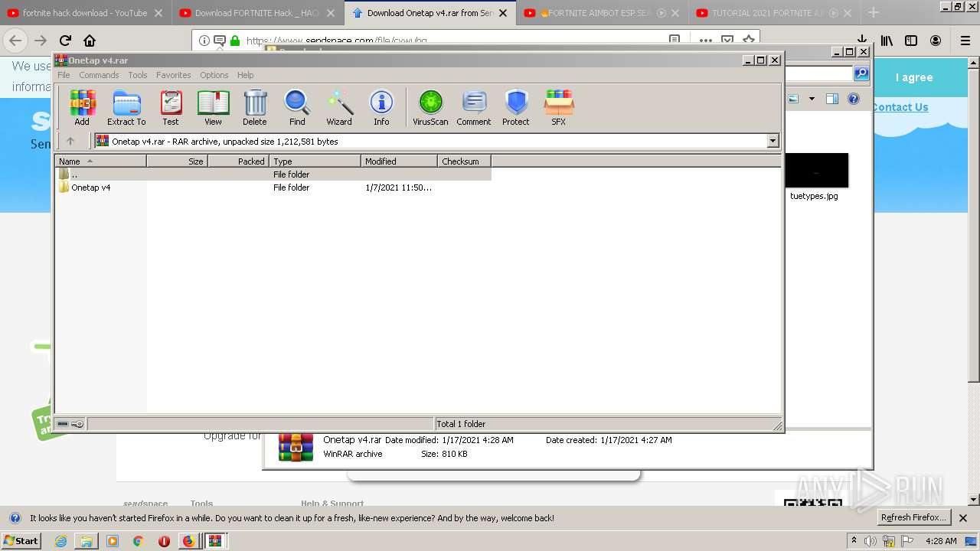This screenshot has height=551, width=980.
Task: Dismiss the Firefox refresh notification bar
Action: pos(963,518)
